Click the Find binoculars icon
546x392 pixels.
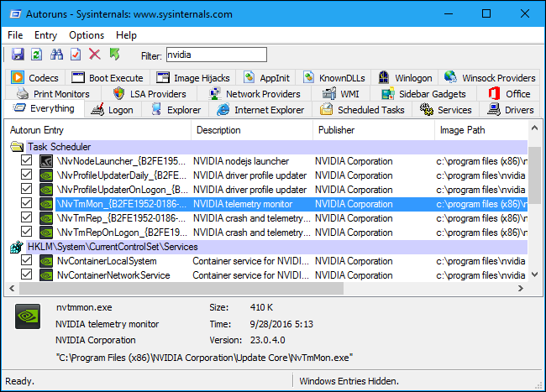56,55
